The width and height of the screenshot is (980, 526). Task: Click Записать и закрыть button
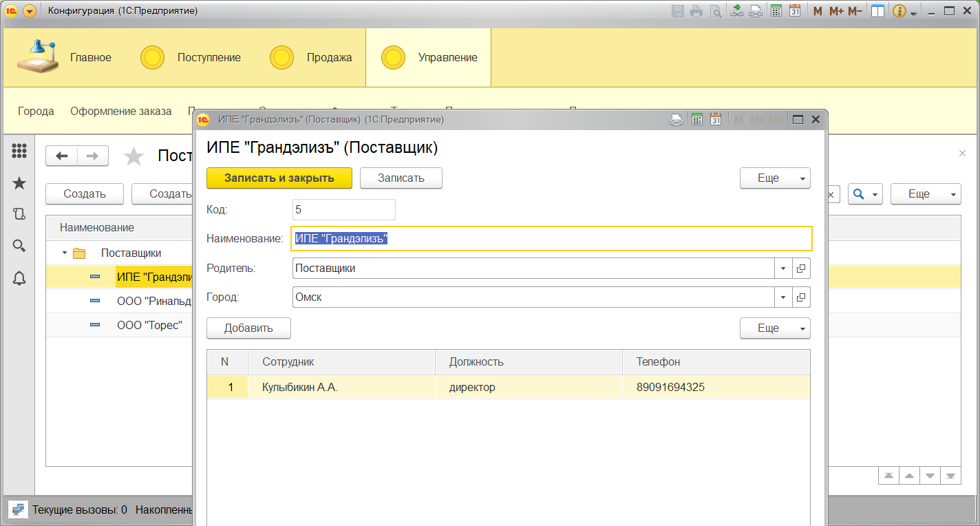coord(279,178)
